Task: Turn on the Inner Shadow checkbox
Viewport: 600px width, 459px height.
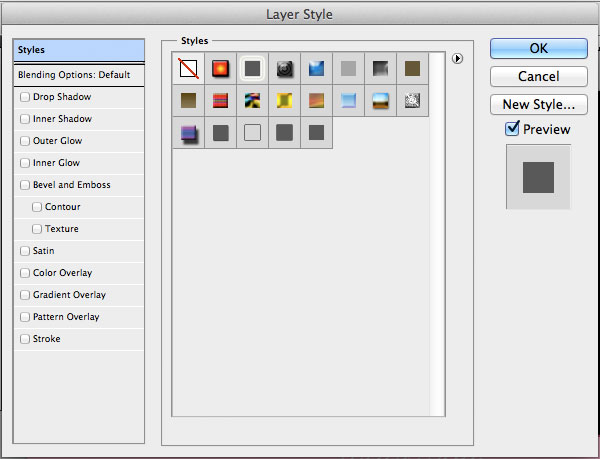Action: click(25, 119)
